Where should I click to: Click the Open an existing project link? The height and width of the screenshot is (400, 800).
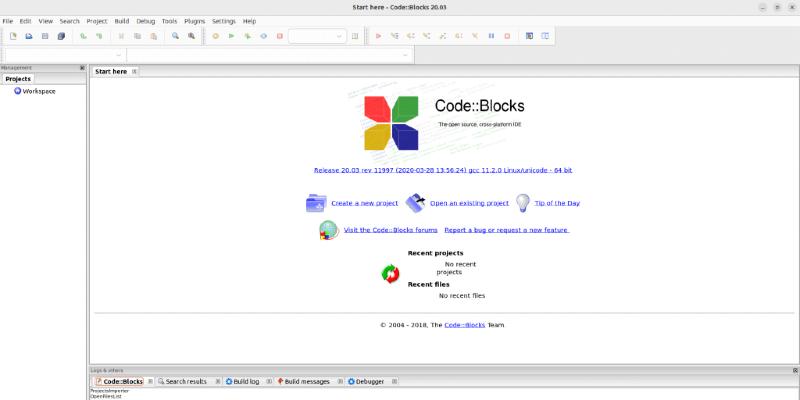[469, 203]
